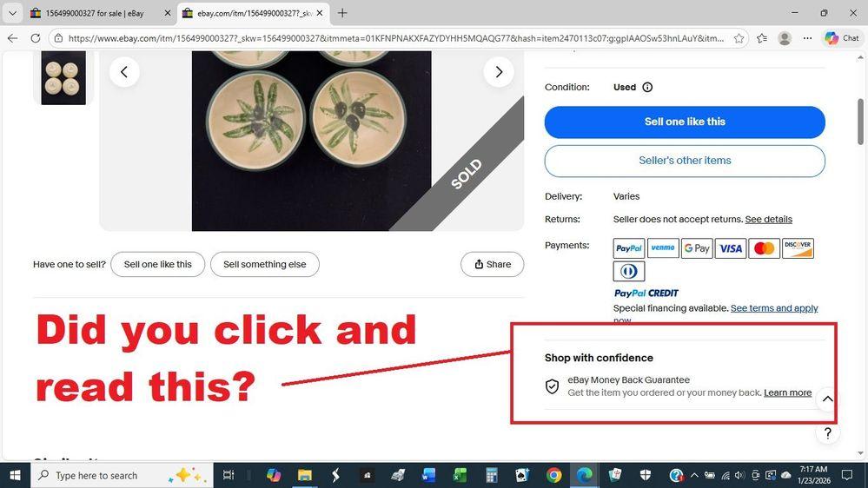
Task: Select the Diners Club payment icon
Action: pos(629,271)
